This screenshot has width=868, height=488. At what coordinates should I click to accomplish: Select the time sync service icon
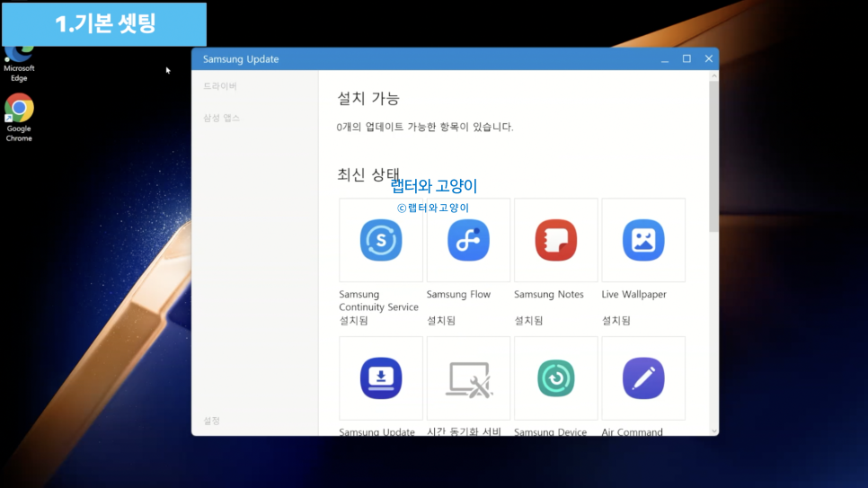[x=468, y=379]
